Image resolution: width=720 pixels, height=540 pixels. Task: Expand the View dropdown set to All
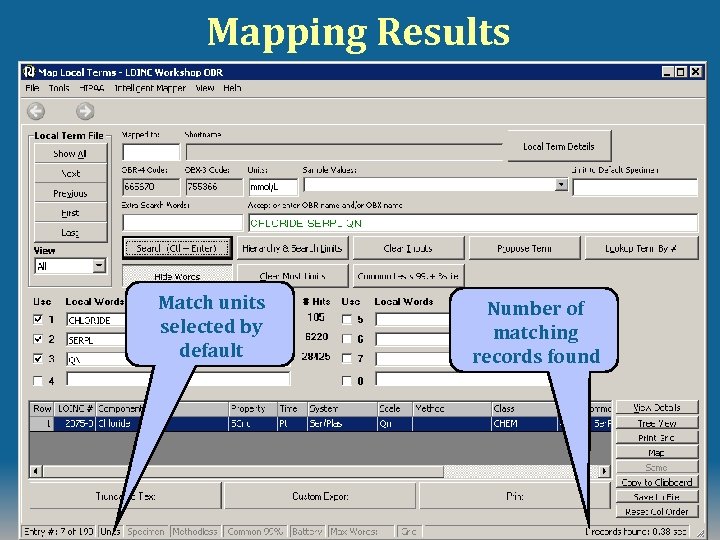click(99, 265)
